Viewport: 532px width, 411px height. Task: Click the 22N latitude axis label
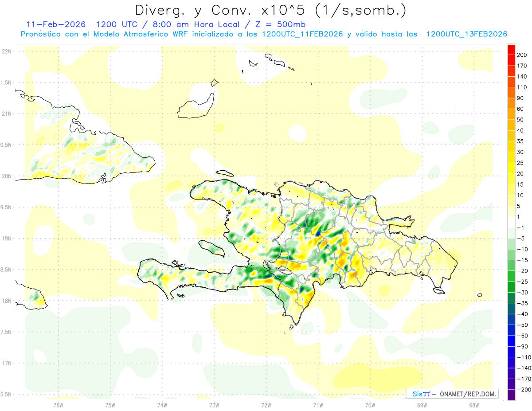coord(6,51)
